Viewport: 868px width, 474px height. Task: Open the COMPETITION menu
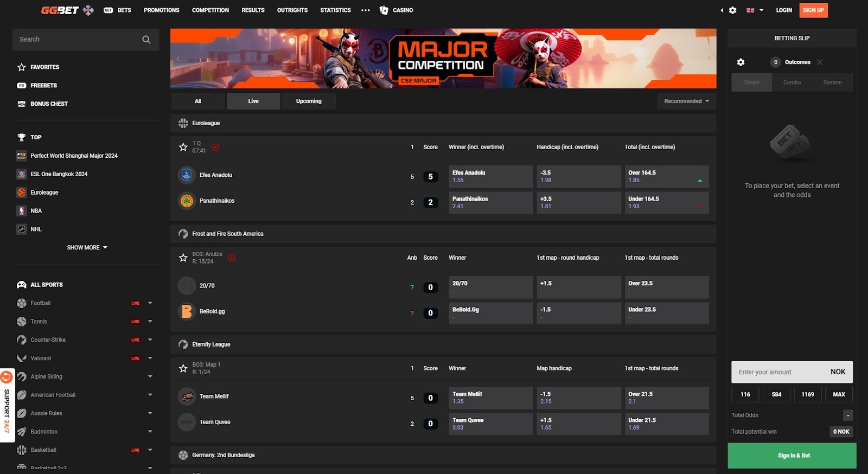(210, 10)
